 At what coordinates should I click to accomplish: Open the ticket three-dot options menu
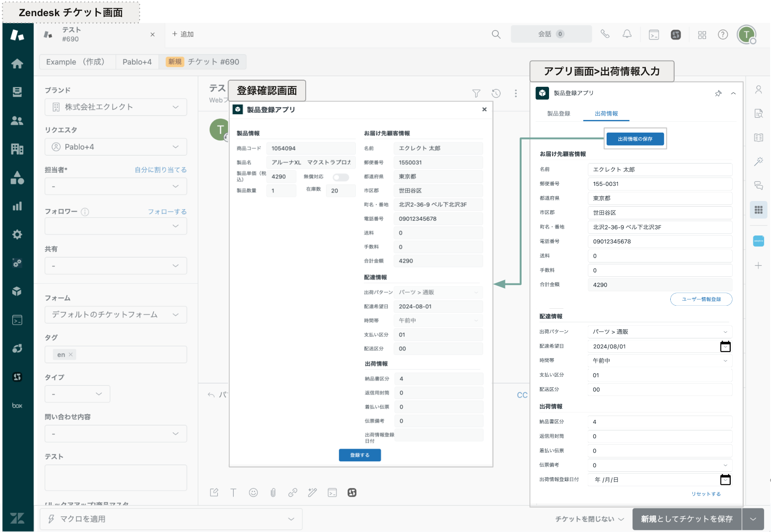click(x=516, y=93)
